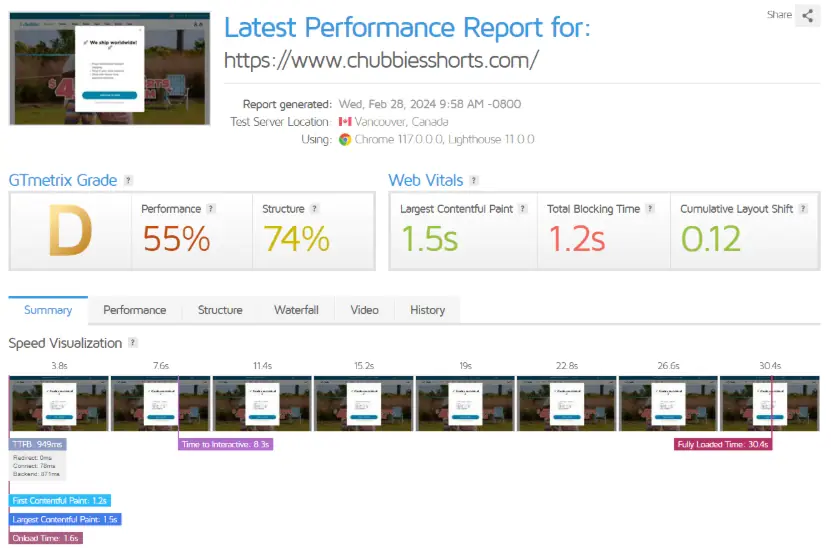This screenshot has width=831, height=548.
Task: Click help icon beside Performance score
Action: click(x=210, y=209)
